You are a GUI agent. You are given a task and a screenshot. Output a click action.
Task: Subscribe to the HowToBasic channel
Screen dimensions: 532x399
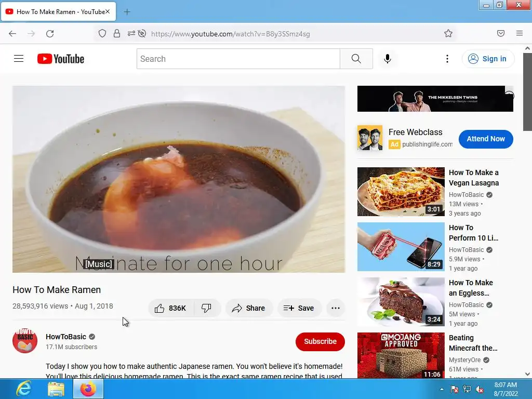320,341
